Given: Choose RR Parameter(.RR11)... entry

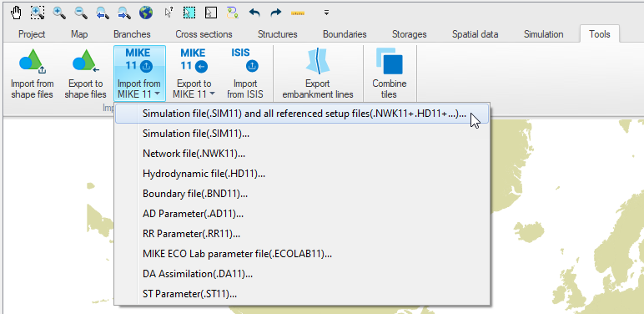Looking at the screenshot, I should 302,234.
